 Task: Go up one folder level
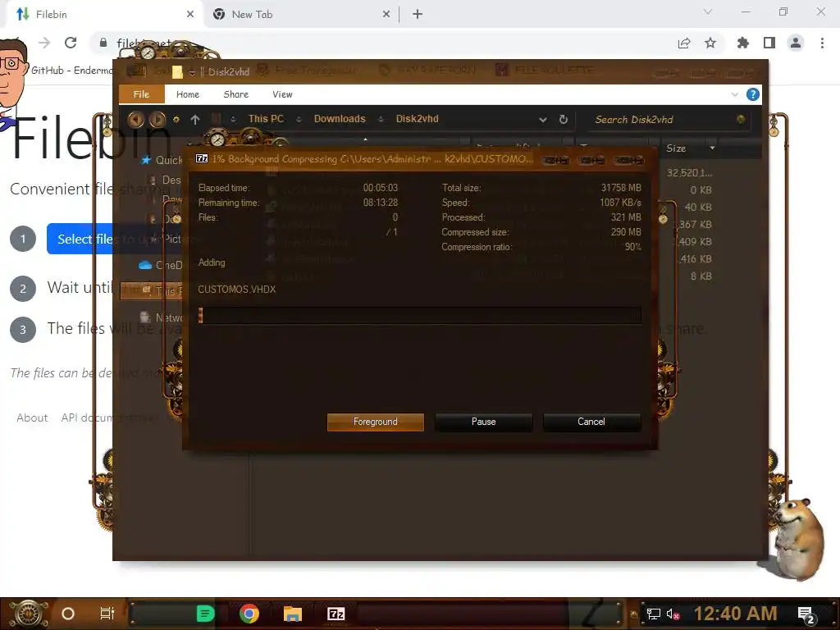coord(195,120)
